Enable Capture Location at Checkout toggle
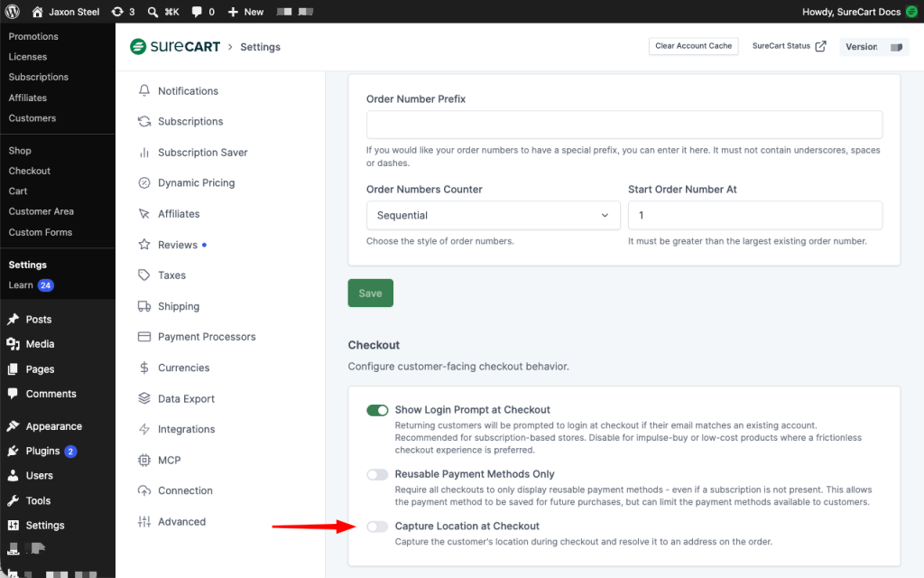 click(x=377, y=527)
